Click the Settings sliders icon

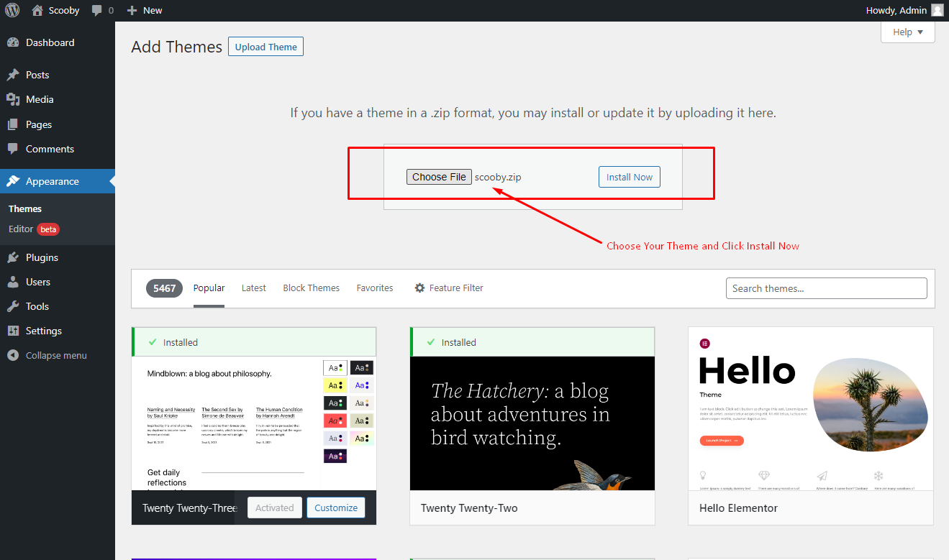point(13,331)
